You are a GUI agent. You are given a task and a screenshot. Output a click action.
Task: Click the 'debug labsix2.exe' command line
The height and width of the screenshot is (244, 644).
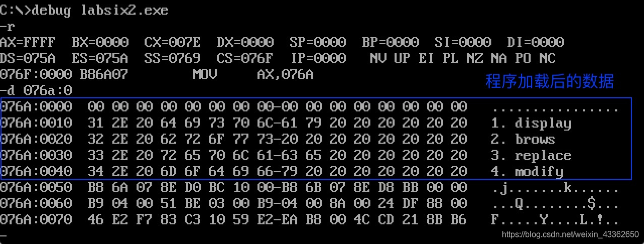(84, 10)
